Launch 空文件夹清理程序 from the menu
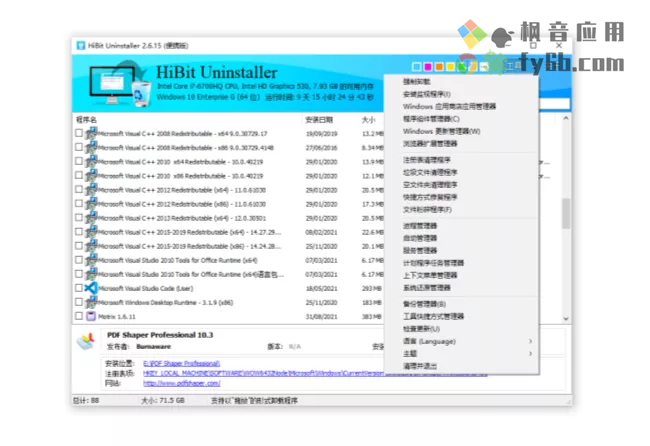Image resolution: width=650 pixels, height=446 pixels. [430, 185]
